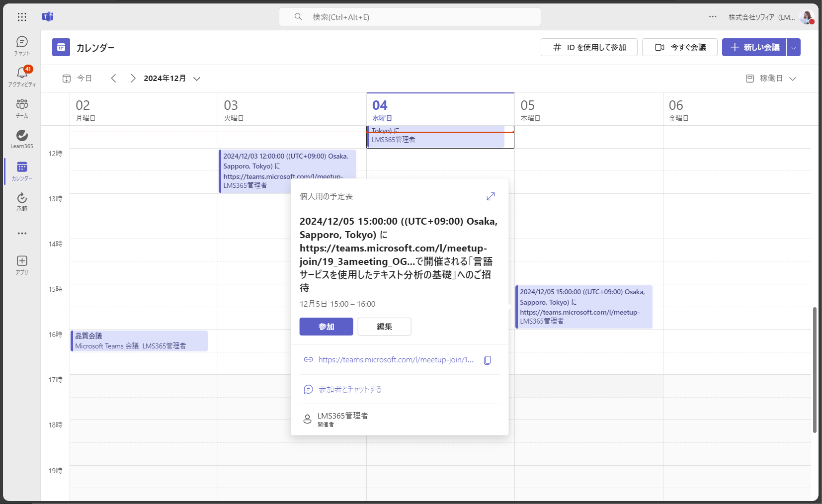Show more apps via sidebar ellipsis
This screenshot has height=504, width=822.
(22, 233)
